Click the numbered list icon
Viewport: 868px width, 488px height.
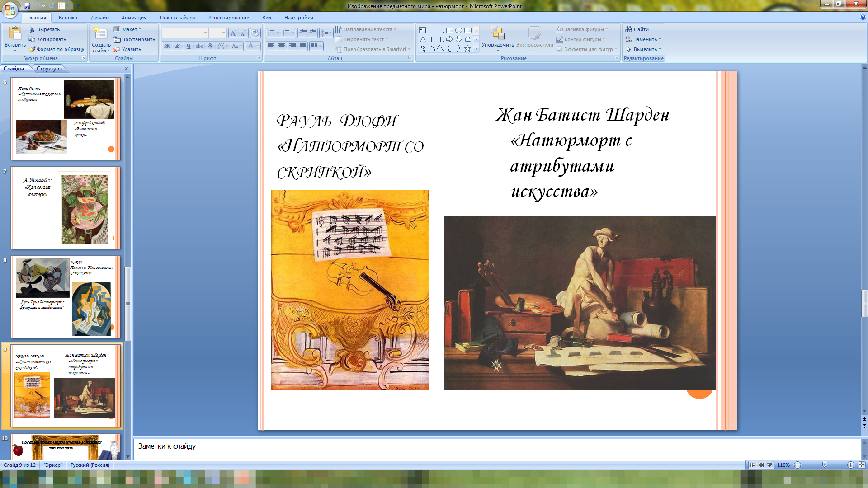click(x=288, y=33)
